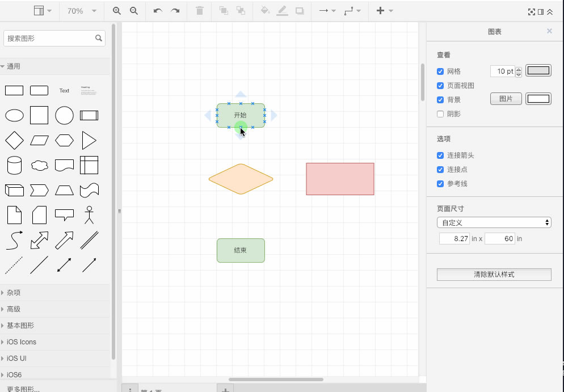Viewport: 564px width, 392px height.
Task: Click the zoom out magnifier icon
Action: [134, 11]
